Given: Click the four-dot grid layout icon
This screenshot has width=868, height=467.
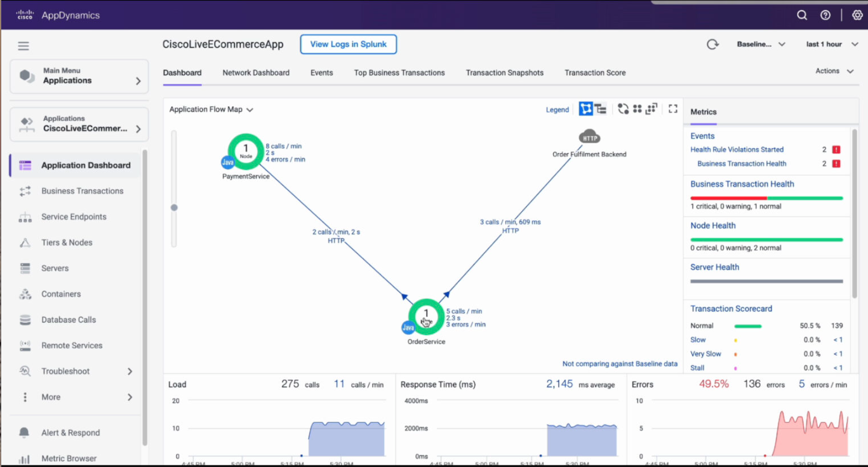Looking at the screenshot, I should (637, 109).
